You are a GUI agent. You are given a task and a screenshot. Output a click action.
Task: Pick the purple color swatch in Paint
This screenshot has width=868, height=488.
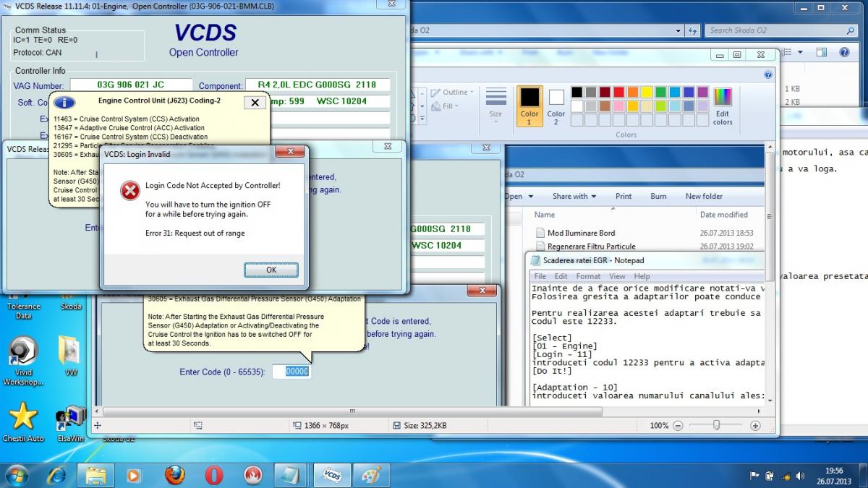[702, 92]
